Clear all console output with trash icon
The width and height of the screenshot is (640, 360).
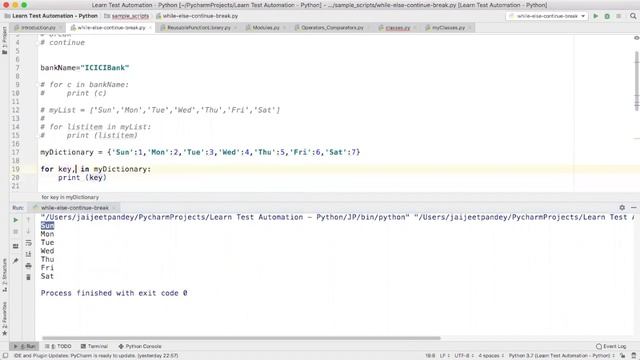28,277
